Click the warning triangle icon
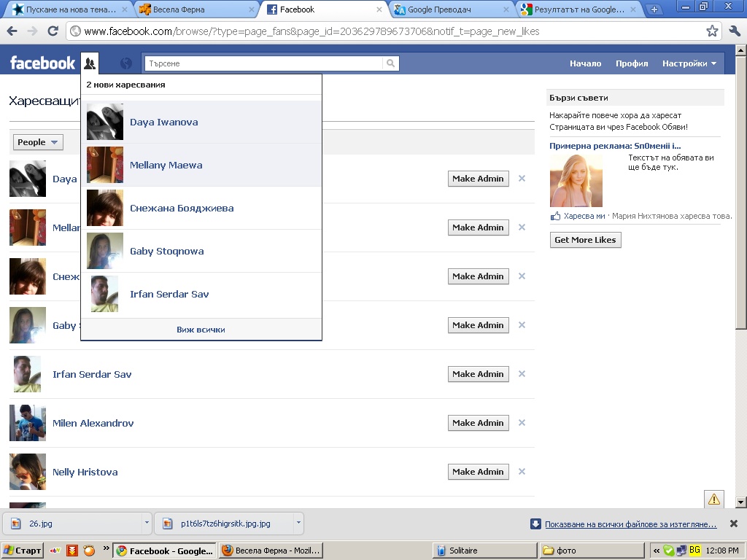Viewport: 747px width, 560px height. (714, 499)
